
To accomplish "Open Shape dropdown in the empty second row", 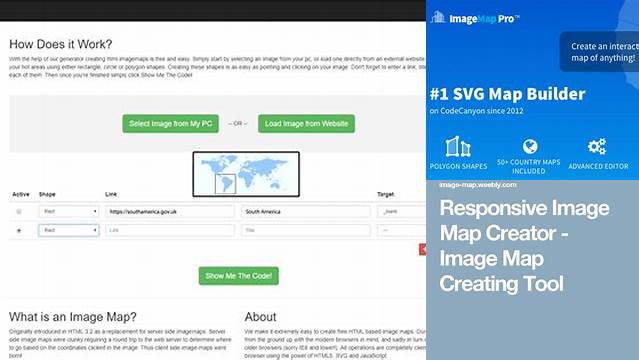I will coord(69,230).
